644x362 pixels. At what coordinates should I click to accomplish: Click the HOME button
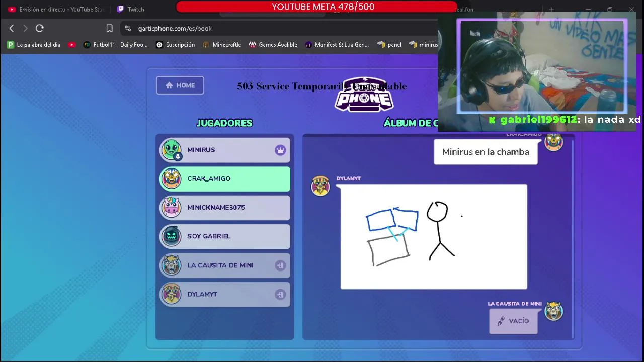(180, 85)
